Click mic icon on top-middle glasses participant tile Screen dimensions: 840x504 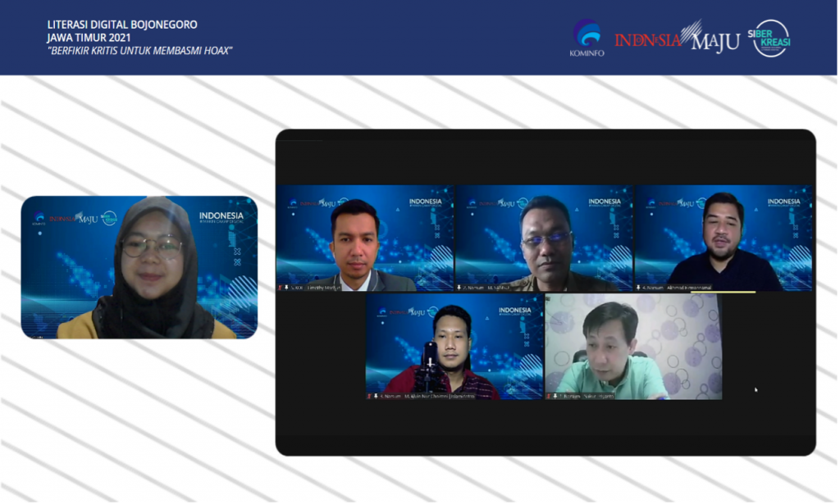(460, 288)
